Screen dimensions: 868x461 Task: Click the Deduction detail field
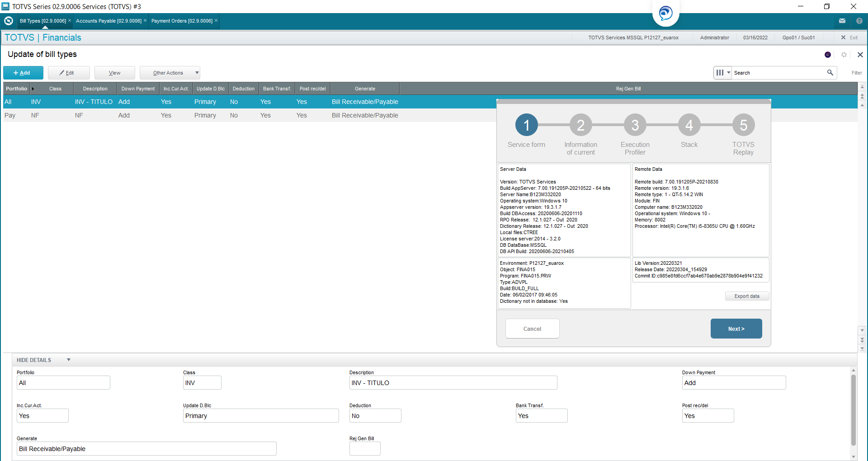click(375, 416)
